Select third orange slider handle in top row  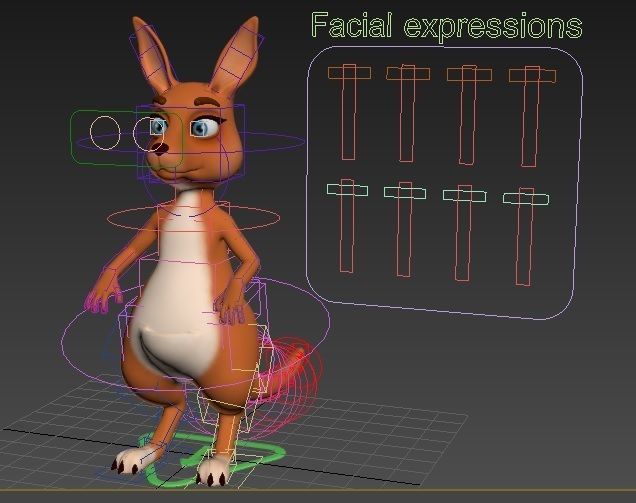(469, 75)
